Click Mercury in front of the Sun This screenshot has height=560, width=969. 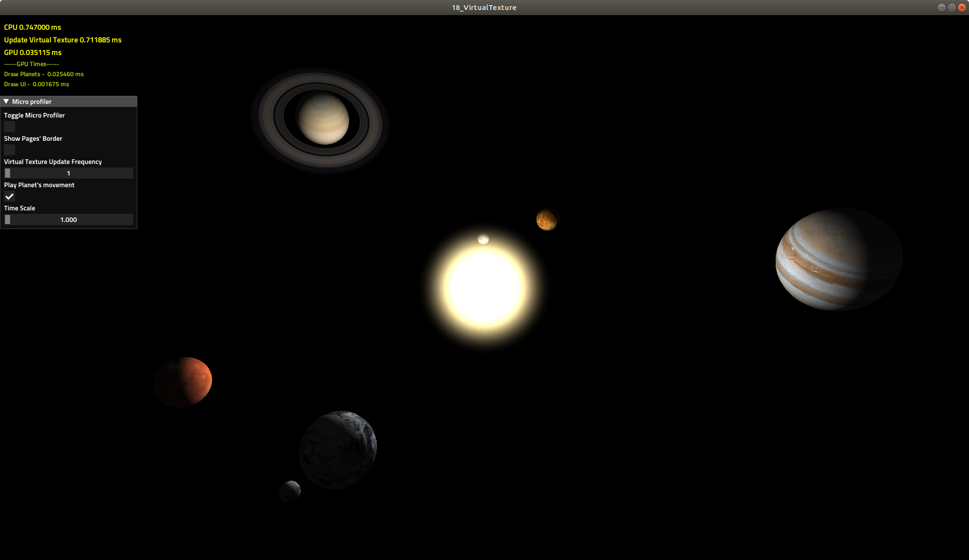coord(483,239)
